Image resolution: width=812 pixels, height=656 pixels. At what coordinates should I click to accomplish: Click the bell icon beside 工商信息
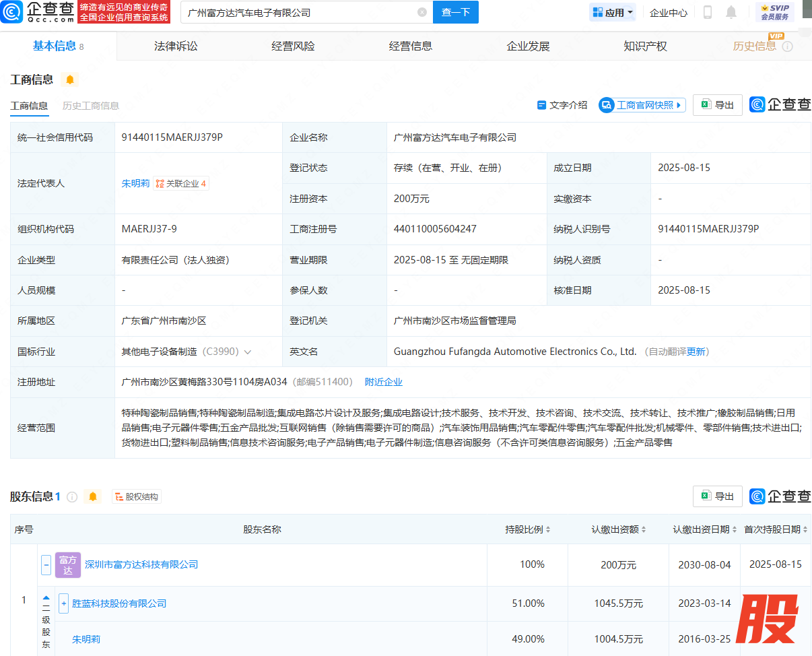70,79
